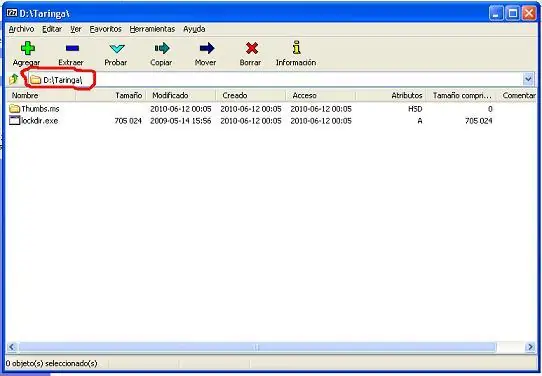The height and width of the screenshot is (376, 542).
Task: Click compressed size 0 of Thumbs.ms
Action: tap(490, 109)
